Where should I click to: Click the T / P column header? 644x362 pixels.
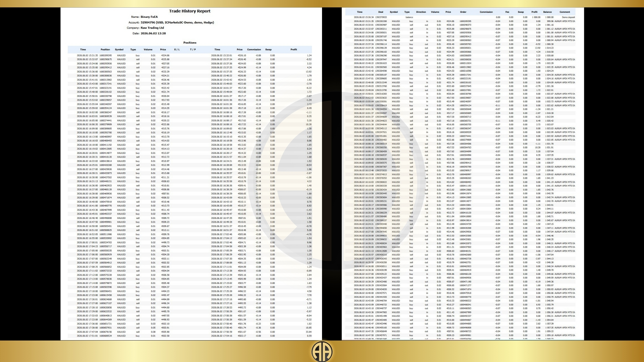coord(193,50)
